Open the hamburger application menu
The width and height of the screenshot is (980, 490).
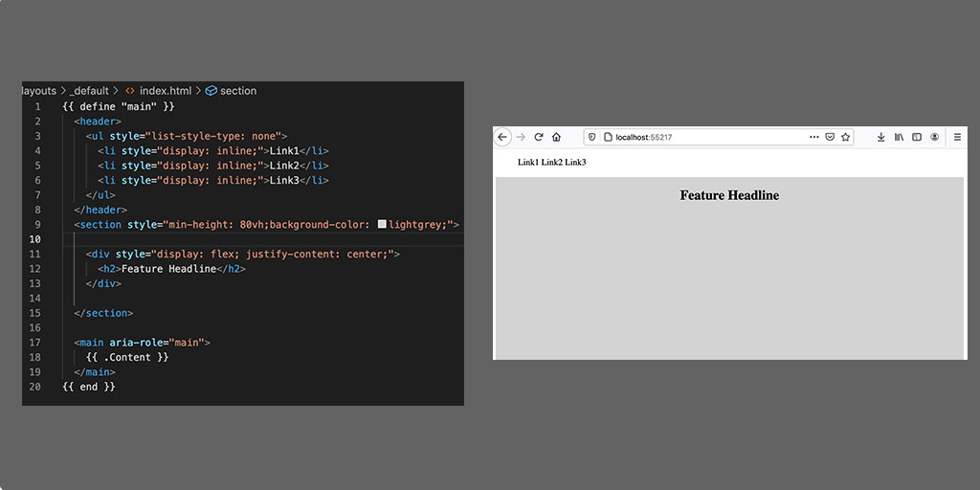(x=956, y=137)
